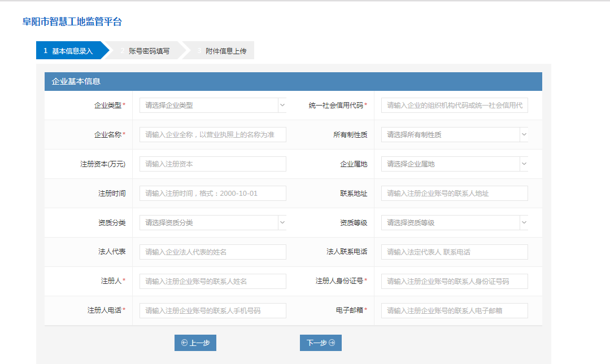610x364 pixels.
Task: Switch to step 2 账号密码填写 tab
Action: pos(146,51)
